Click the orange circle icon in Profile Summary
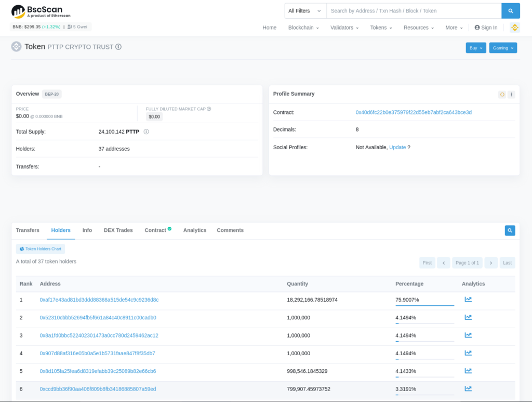This screenshot has width=532, height=402. click(502, 94)
